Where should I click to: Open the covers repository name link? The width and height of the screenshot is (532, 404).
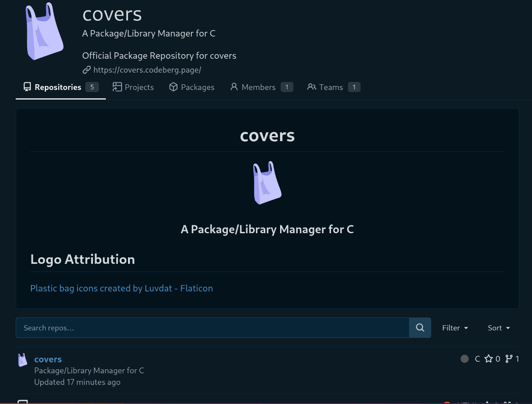(48, 359)
